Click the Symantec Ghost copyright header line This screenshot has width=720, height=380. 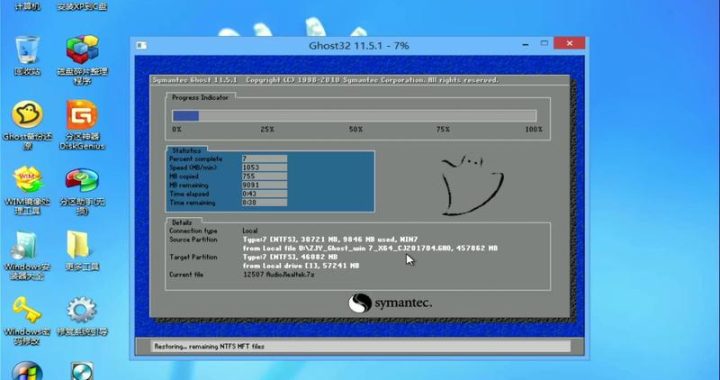click(x=325, y=80)
